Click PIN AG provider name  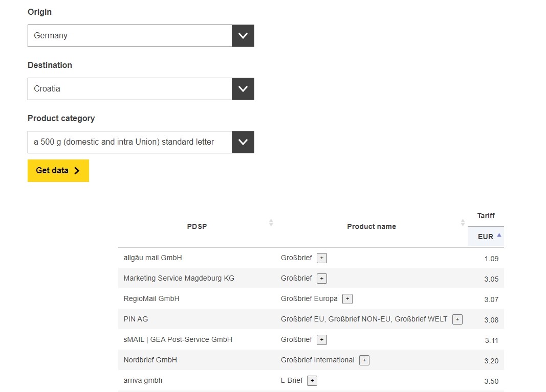point(136,319)
